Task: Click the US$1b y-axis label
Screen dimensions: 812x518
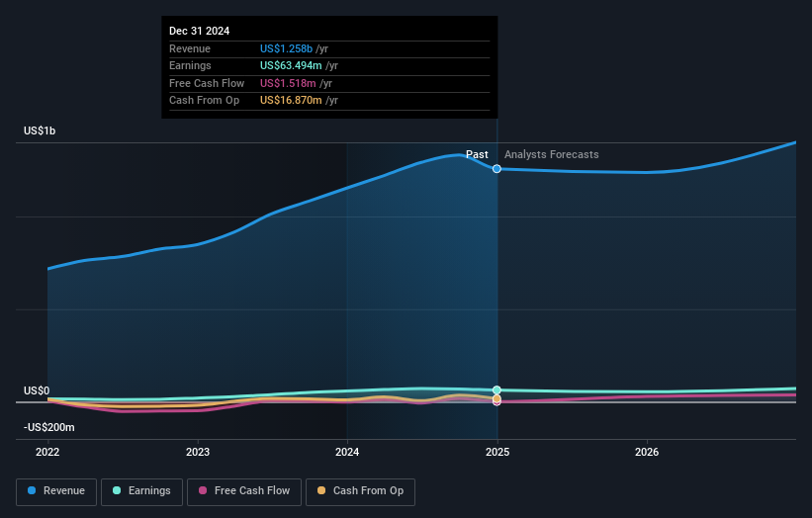Action: click(x=40, y=130)
